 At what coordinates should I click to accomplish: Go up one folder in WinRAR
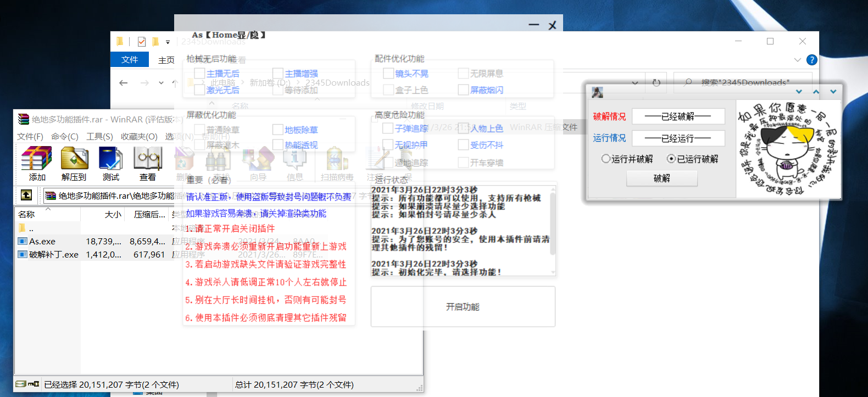pyautogui.click(x=26, y=195)
